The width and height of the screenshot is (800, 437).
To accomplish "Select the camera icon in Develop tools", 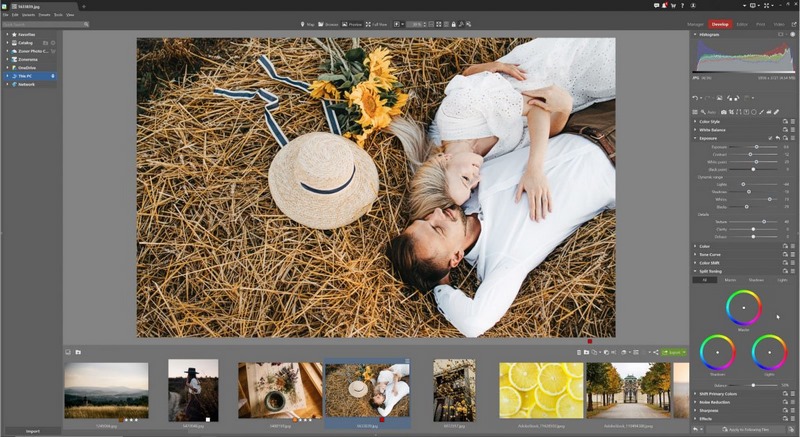I will click(x=723, y=112).
